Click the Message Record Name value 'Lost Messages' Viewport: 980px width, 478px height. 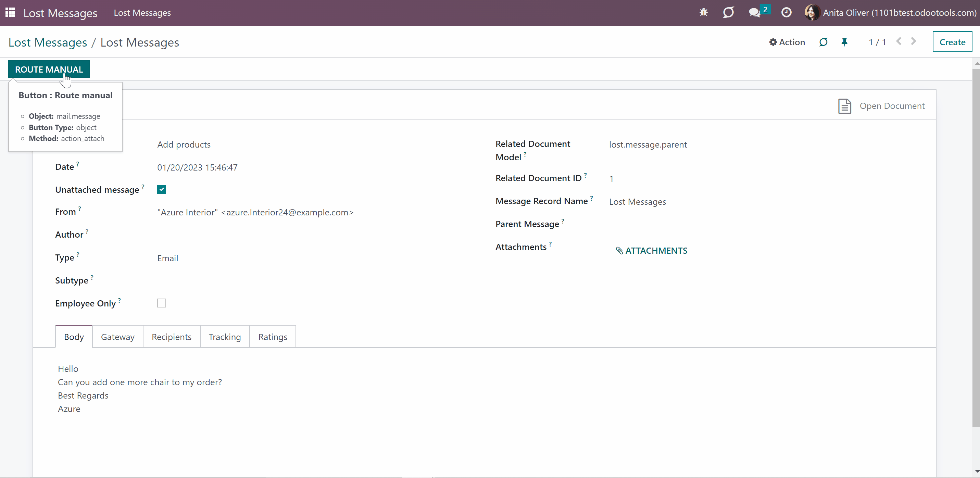point(637,202)
